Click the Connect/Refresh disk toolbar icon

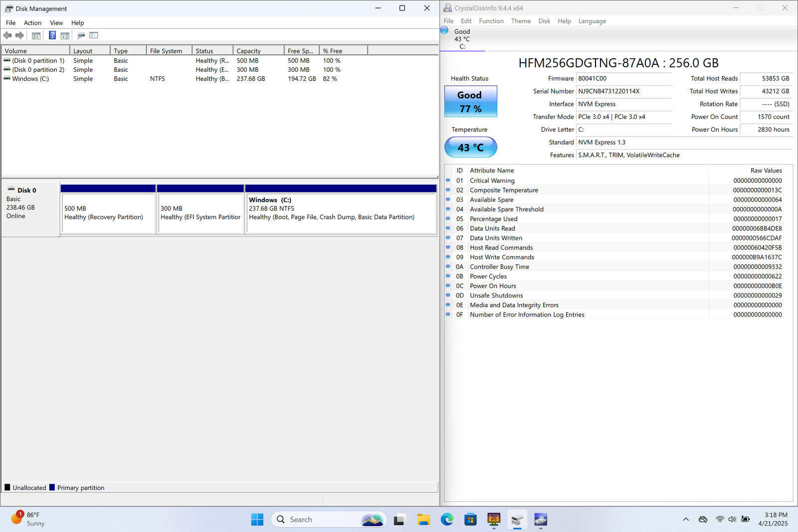81,35
